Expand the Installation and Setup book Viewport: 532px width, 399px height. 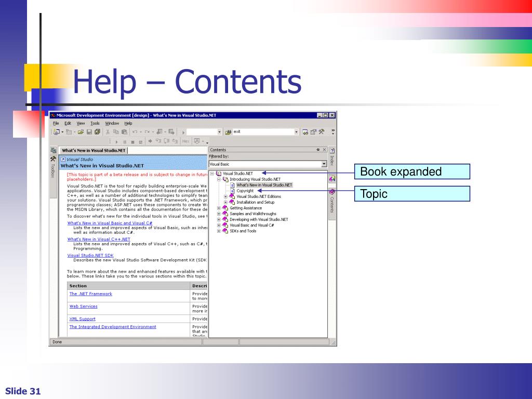(x=225, y=202)
